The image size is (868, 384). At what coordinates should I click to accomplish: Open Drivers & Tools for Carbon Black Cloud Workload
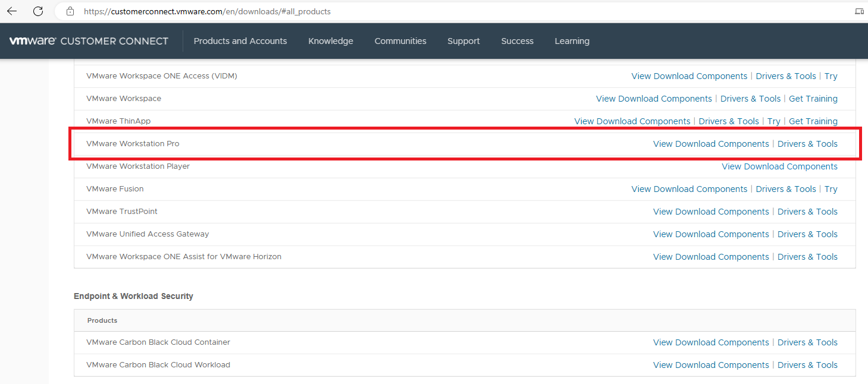coord(807,365)
